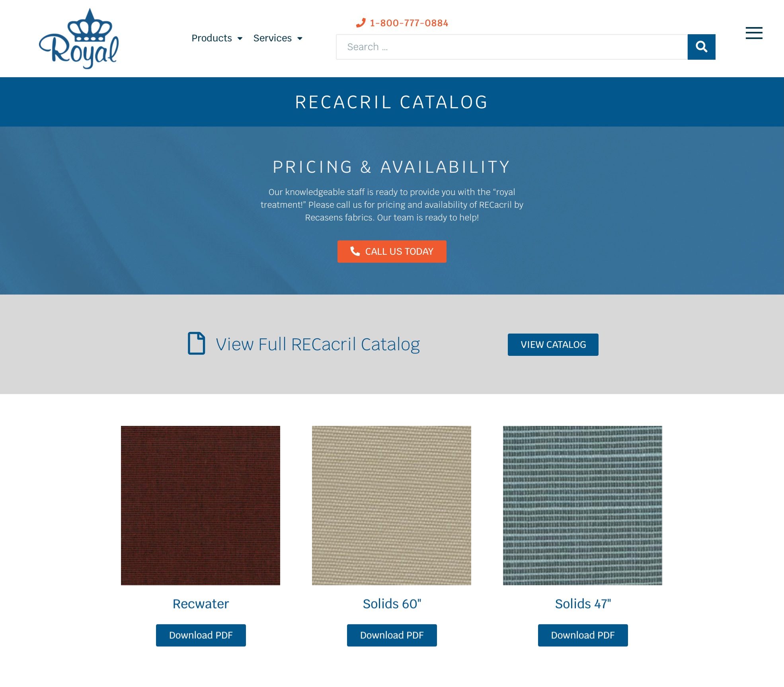The width and height of the screenshot is (784, 687).
Task: Expand the Products dropdown arrow
Action: pos(240,39)
